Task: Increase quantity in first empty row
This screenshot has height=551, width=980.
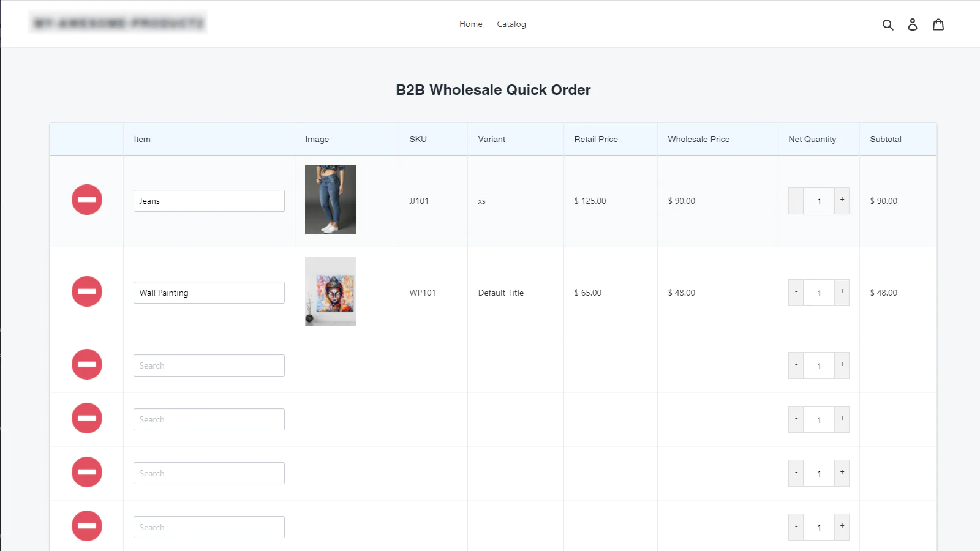Action: point(842,365)
